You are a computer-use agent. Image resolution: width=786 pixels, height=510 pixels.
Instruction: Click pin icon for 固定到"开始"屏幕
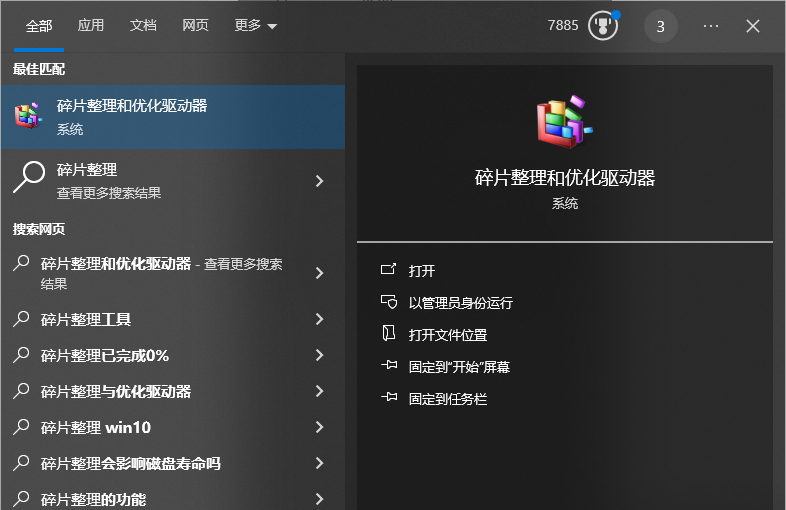(x=388, y=366)
